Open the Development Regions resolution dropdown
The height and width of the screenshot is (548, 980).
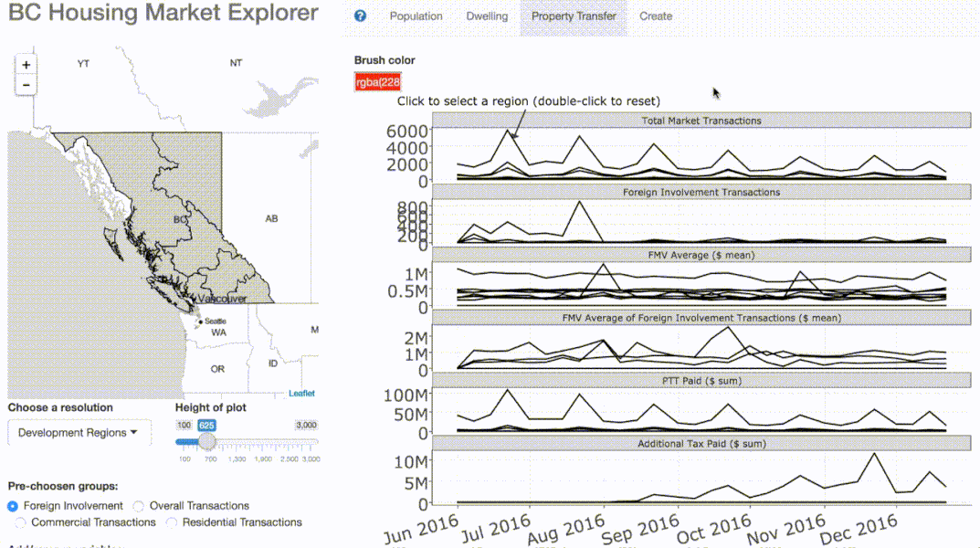79,432
